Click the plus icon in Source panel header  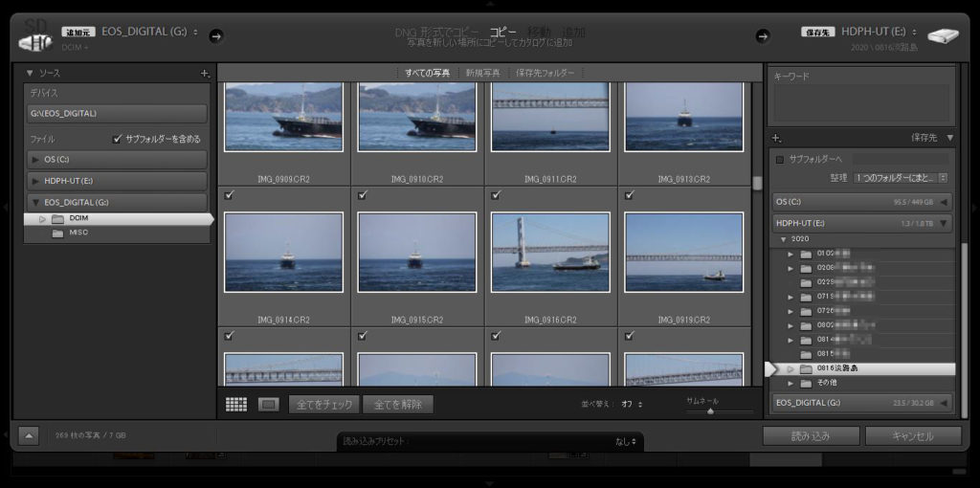(x=205, y=73)
